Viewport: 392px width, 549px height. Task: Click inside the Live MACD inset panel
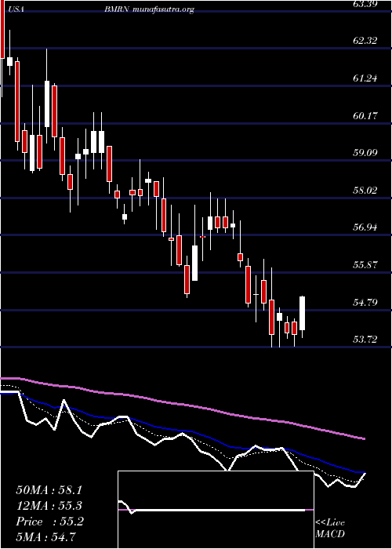216,510
